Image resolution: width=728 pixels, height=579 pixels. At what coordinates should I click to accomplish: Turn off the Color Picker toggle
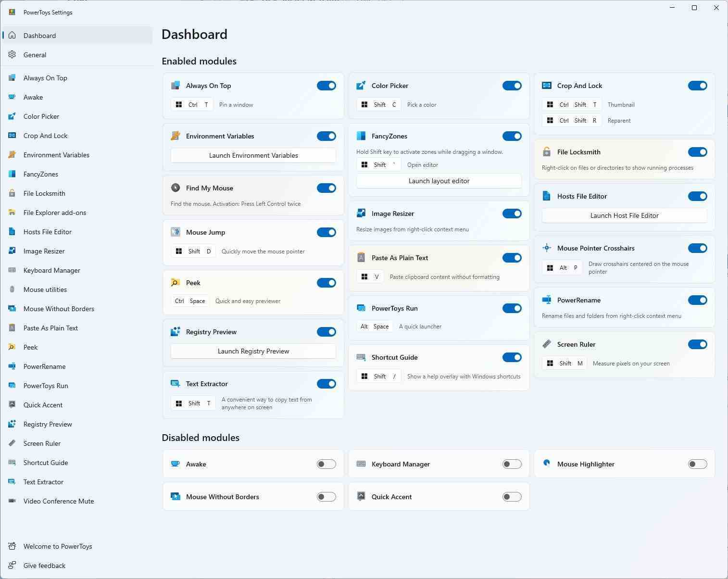pyautogui.click(x=512, y=86)
